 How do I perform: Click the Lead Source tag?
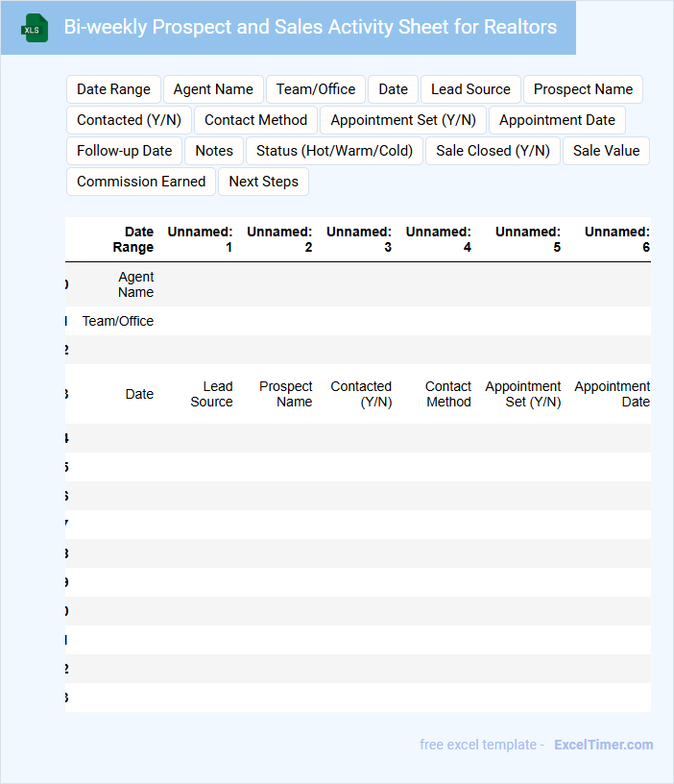tap(470, 89)
